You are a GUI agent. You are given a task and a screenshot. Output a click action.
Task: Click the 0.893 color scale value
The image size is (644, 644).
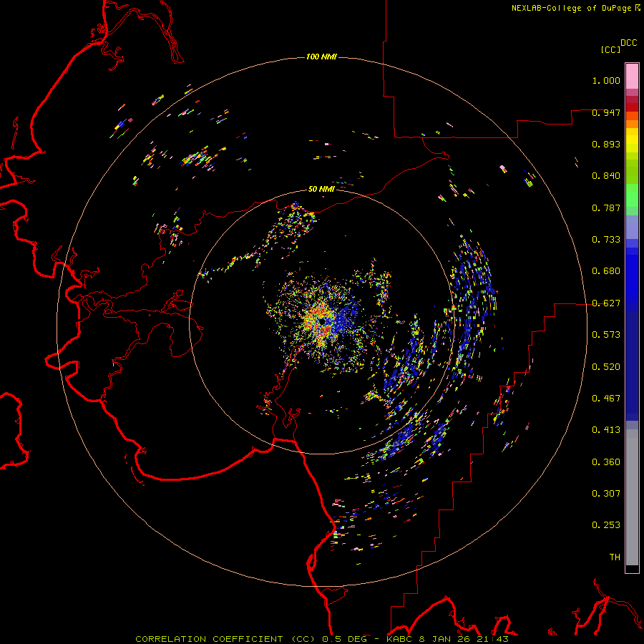tap(606, 144)
